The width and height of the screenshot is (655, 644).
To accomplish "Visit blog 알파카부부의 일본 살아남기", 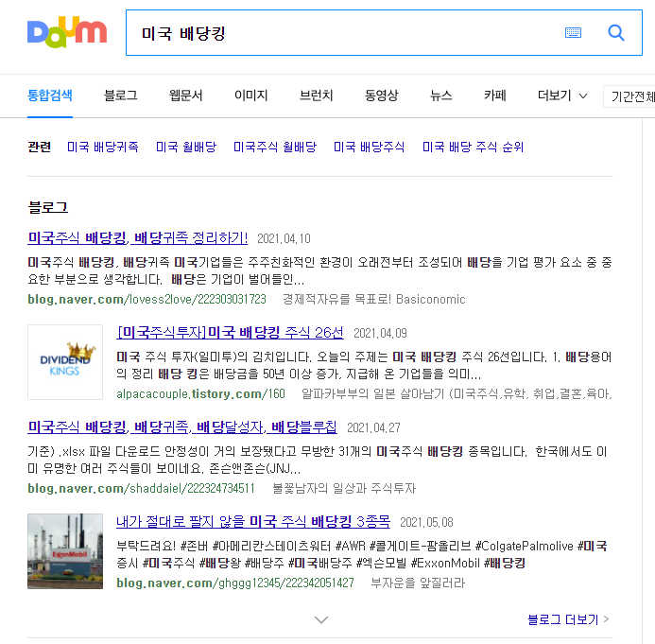I will 457,393.
